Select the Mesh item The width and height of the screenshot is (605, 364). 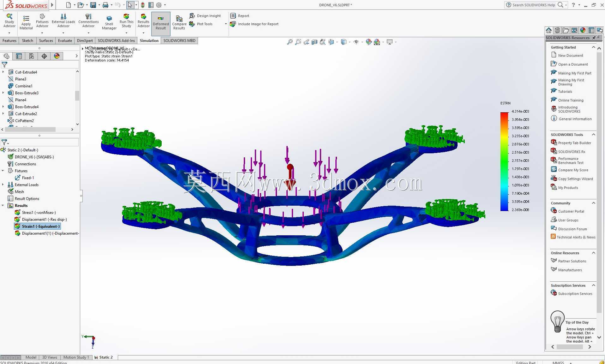tap(16, 192)
